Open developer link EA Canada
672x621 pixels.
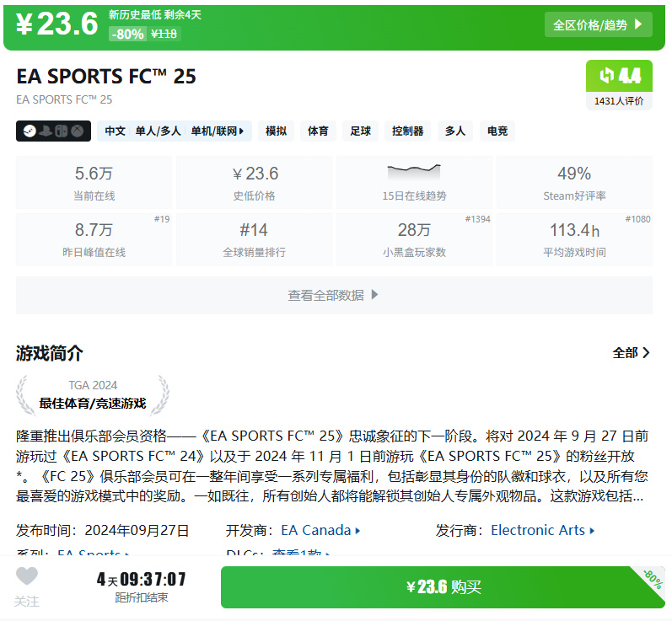320,530
